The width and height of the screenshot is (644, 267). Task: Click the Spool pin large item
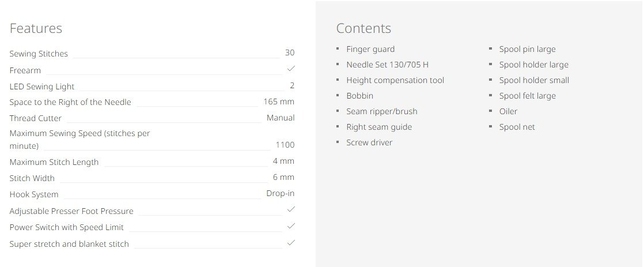(527, 50)
